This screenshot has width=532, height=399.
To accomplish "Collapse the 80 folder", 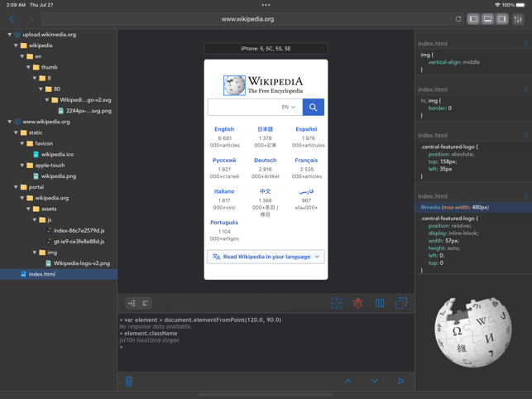I will coord(41,89).
